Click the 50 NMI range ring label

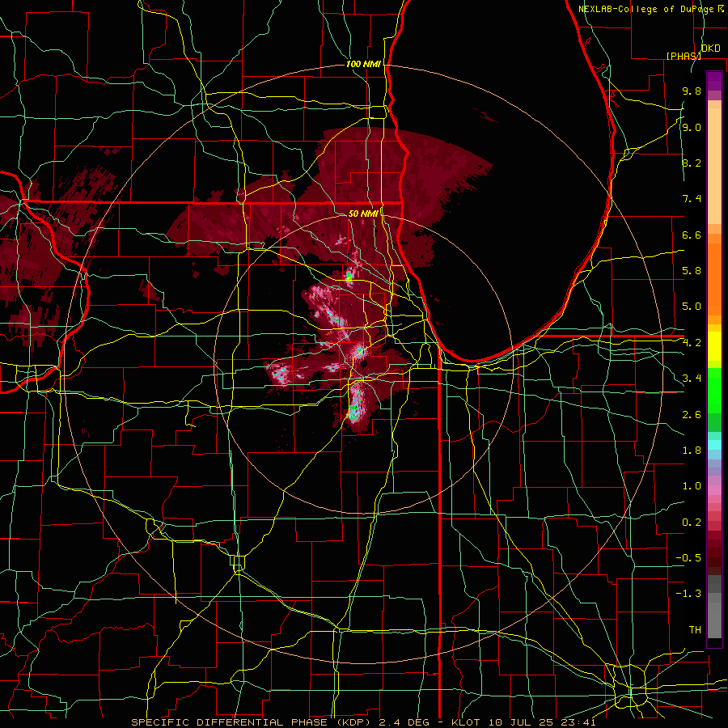363,214
